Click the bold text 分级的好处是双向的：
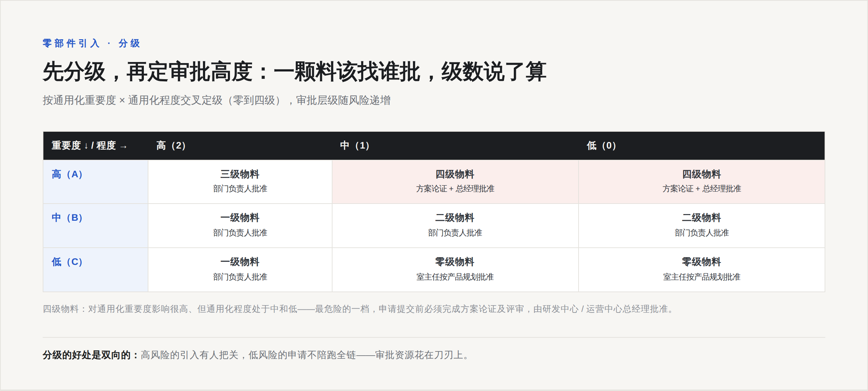Screen dimensions: 868x391 [91, 355]
